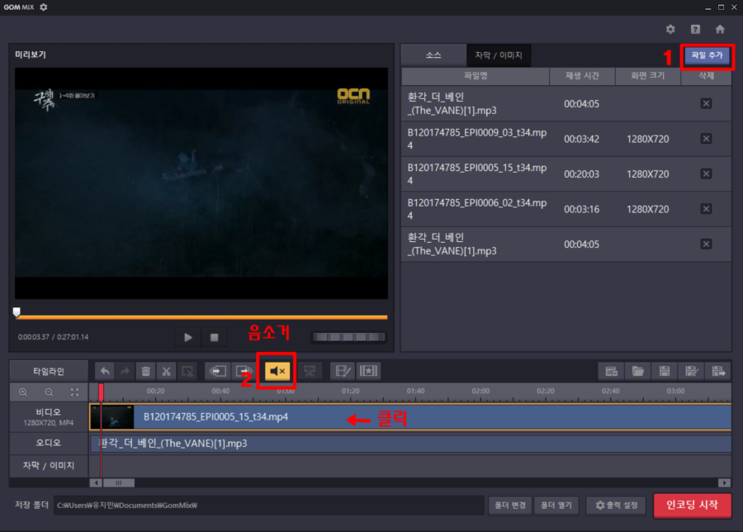Screen dimensions: 743x532
Task: Click the trash can delete icon
Action: tap(146, 371)
